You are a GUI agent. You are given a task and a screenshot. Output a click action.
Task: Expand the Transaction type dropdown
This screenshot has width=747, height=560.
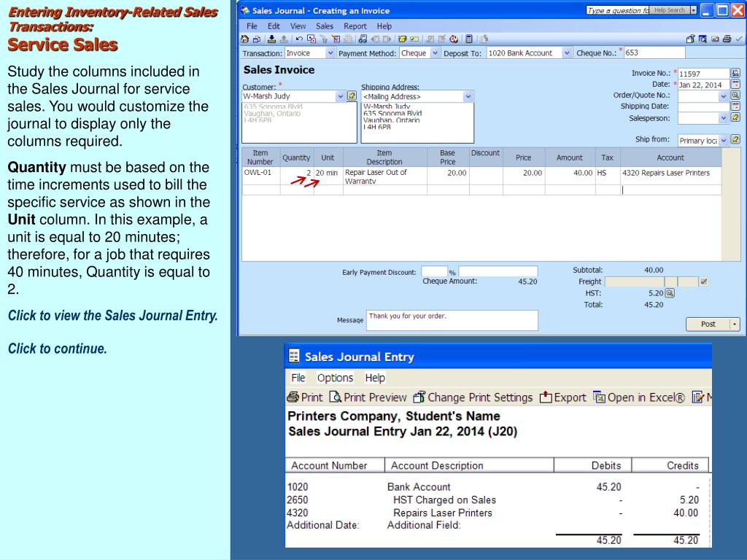tap(330, 53)
